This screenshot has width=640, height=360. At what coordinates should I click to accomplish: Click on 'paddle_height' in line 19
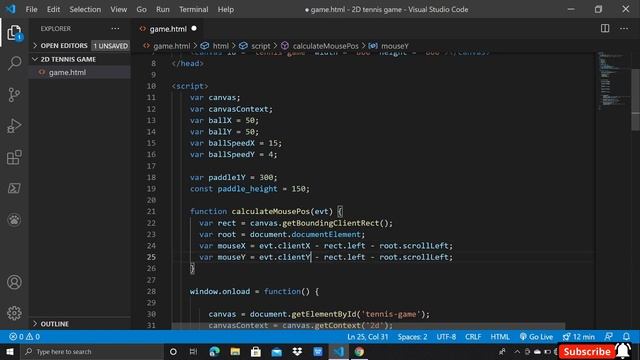click(x=247, y=189)
